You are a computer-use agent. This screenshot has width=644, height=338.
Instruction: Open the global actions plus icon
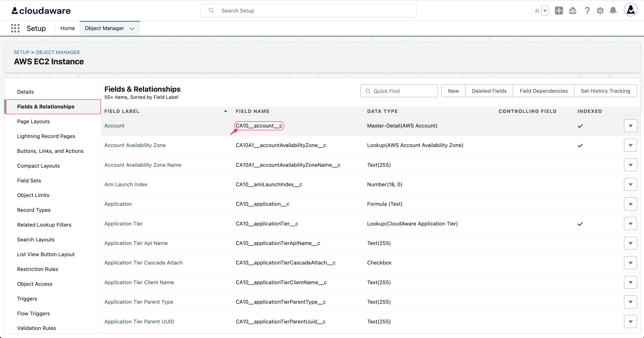point(559,11)
